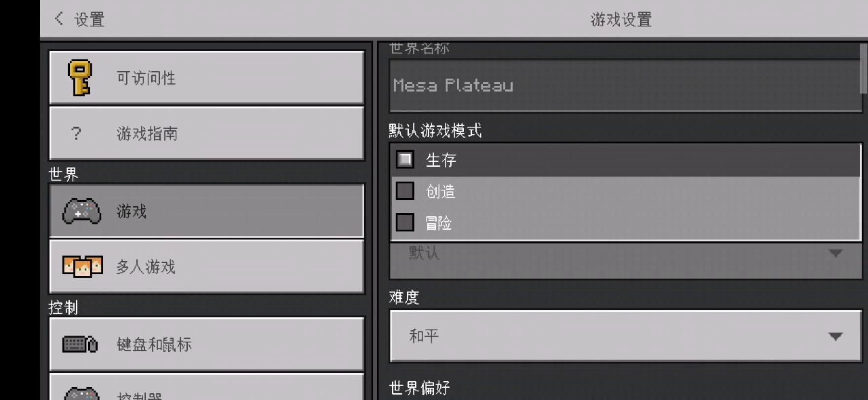The image size is (868, 400).
Task: Select the 冒险 adventure mode checkbox
Action: [405, 222]
